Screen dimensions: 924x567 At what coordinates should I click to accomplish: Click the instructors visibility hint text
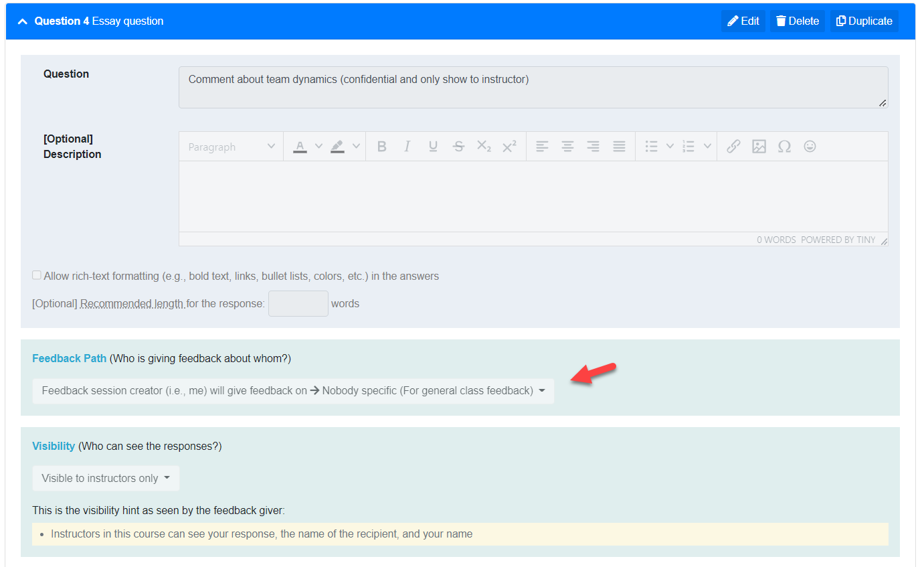click(x=262, y=534)
